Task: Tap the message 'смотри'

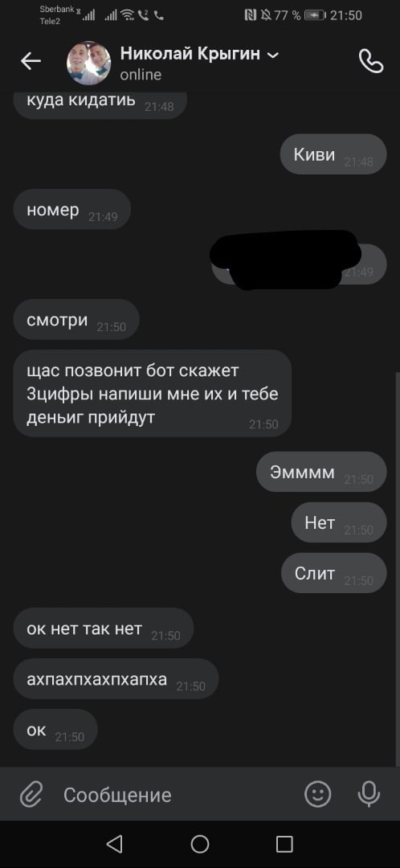Action: [76, 319]
